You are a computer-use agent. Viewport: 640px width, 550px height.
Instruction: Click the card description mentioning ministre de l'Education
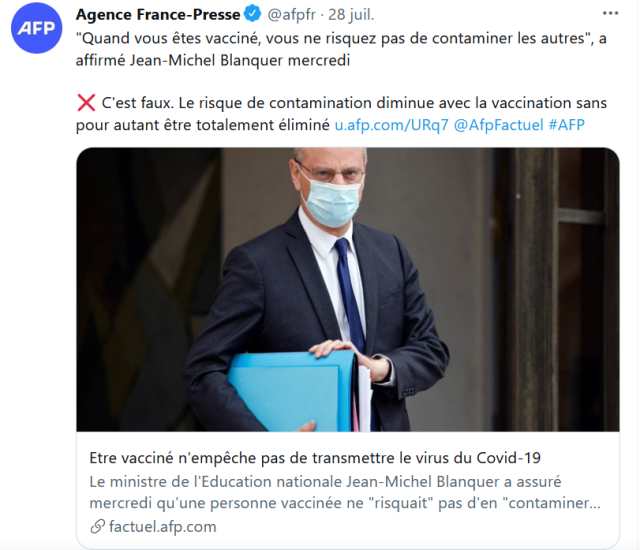(x=345, y=492)
